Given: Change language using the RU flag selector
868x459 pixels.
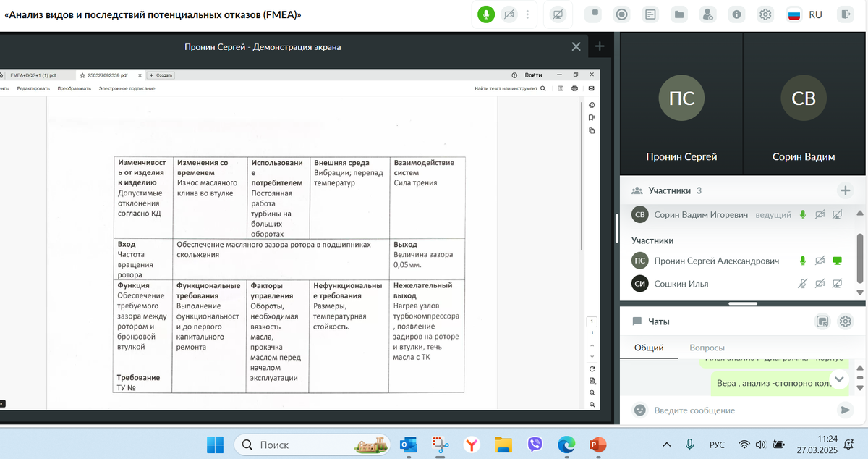Looking at the screenshot, I should (x=805, y=14).
